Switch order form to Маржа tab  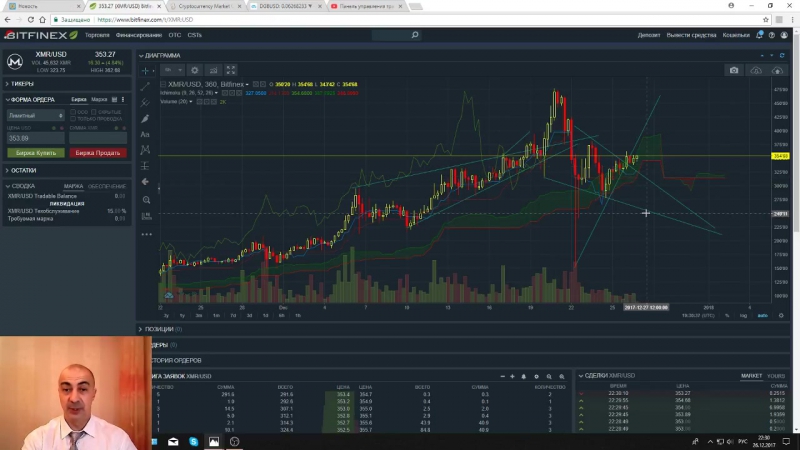(99, 99)
